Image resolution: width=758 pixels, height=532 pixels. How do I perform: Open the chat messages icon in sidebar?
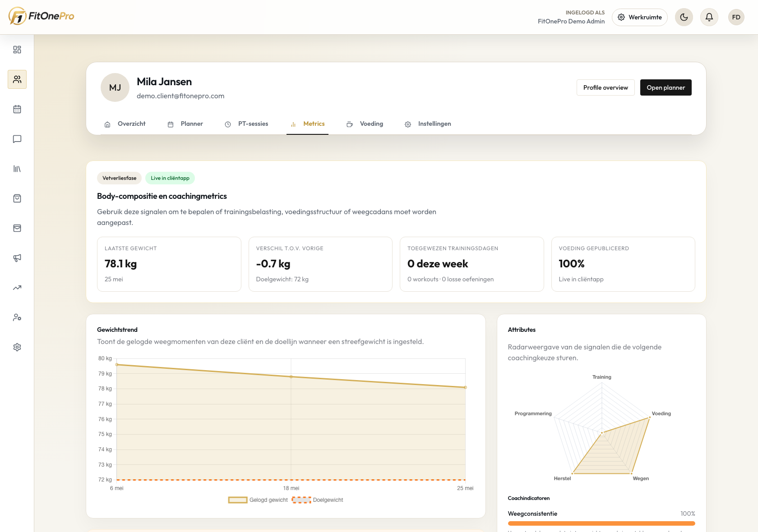(17, 139)
